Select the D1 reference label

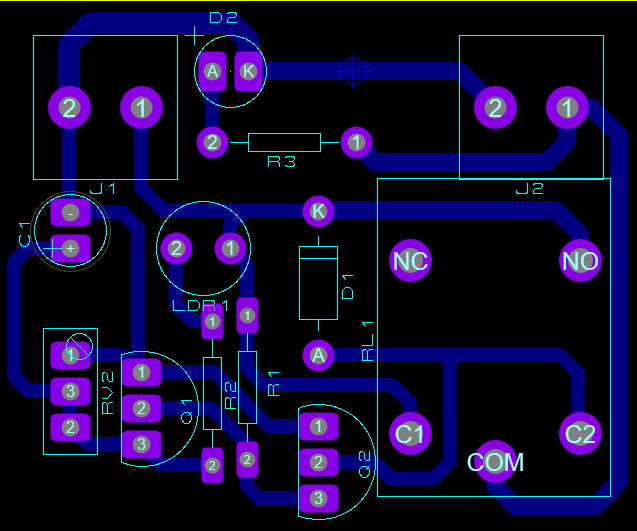tap(348, 287)
